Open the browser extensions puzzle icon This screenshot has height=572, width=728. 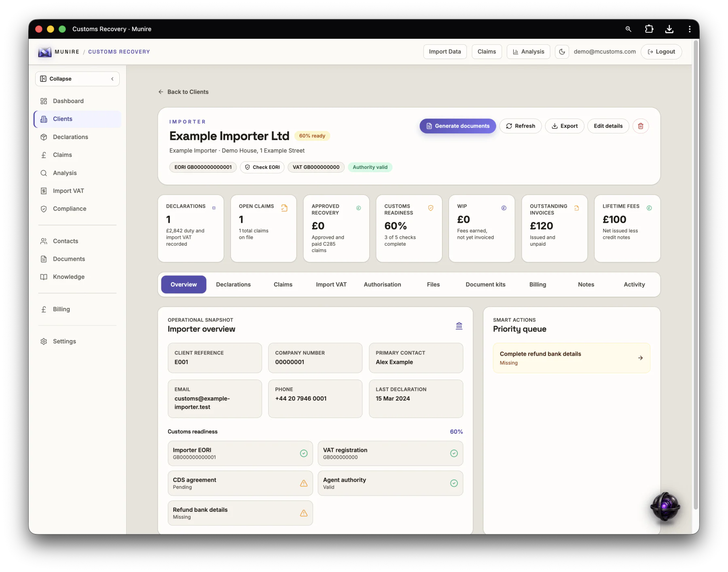click(x=649, y=29)
